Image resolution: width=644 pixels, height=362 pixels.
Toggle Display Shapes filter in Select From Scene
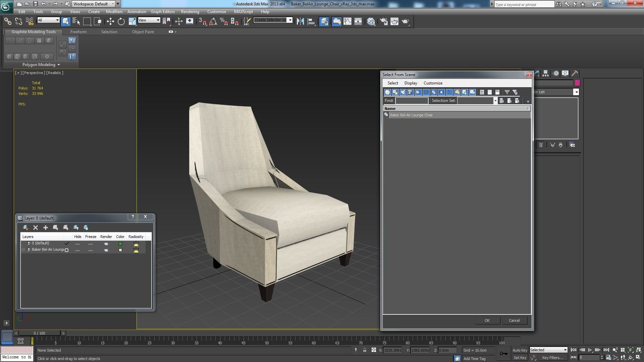pyautogui.click(x=395, y=92)
